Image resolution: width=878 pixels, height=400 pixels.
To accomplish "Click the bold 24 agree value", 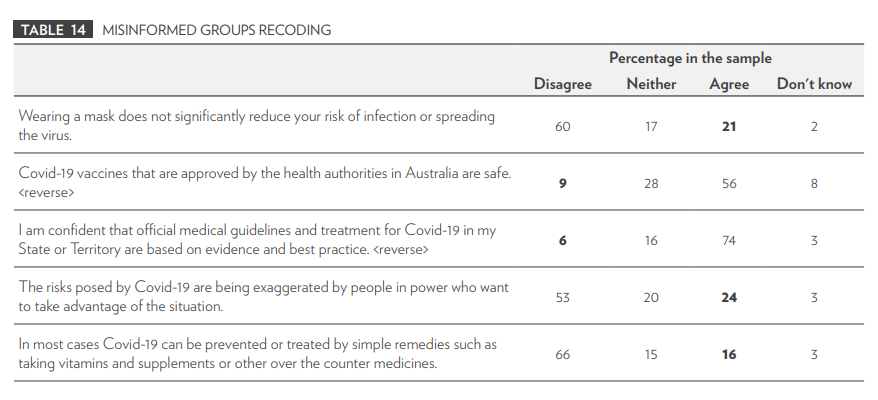I will coord(728,298).
